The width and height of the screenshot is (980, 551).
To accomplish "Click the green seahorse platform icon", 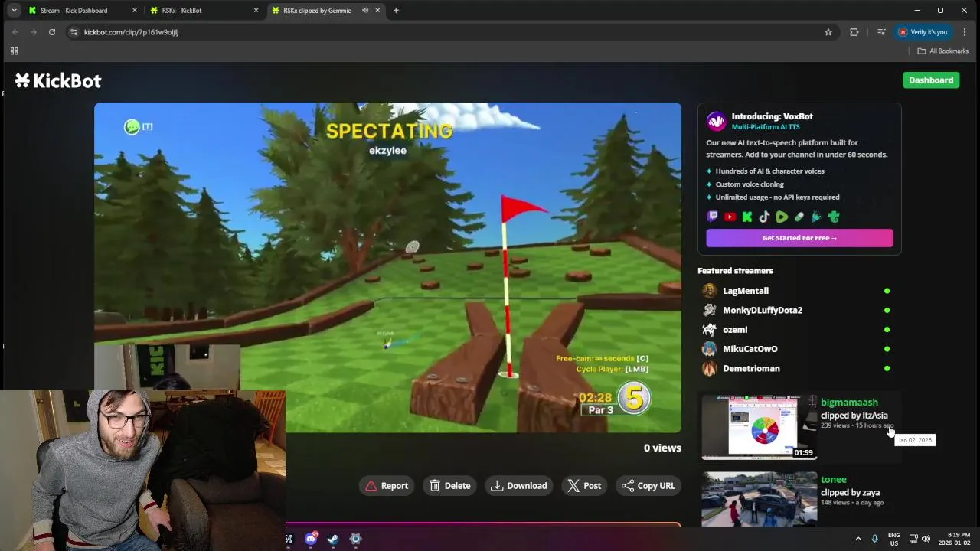I will [x=834, y=217].
